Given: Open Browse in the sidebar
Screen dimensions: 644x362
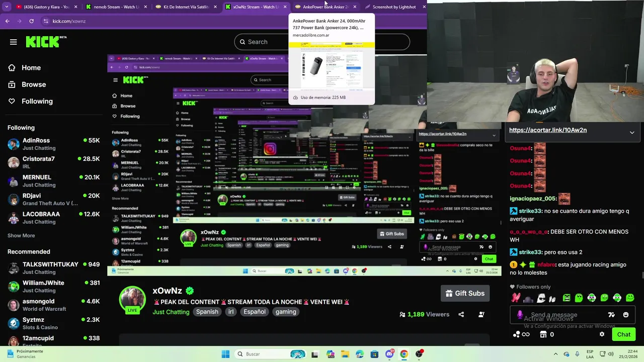Looking at the screenshot, I should point(34,84).
